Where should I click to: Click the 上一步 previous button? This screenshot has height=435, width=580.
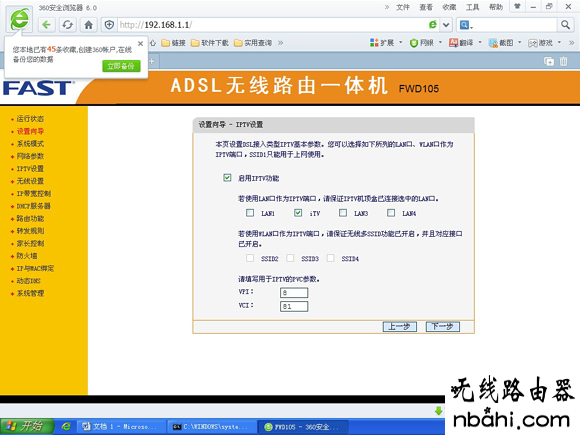(x=399, y=327)
